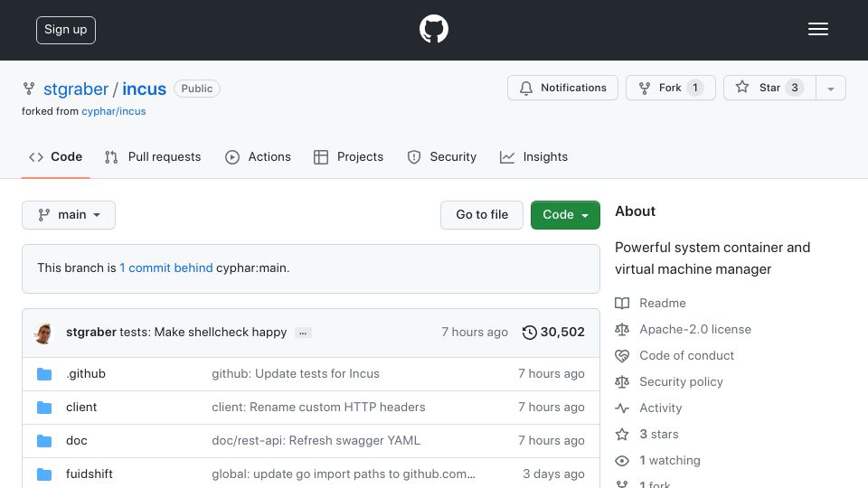Image resolution: width=868 pixels, height=488 pixels.
Task: Click the .github folder icon
Action: 44,374
